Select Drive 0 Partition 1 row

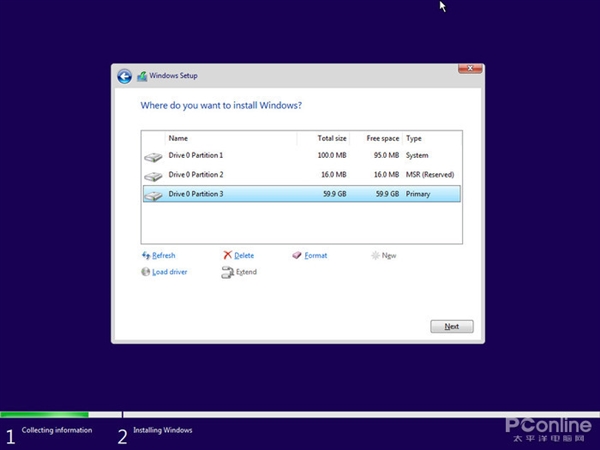[x=302, y=155]
